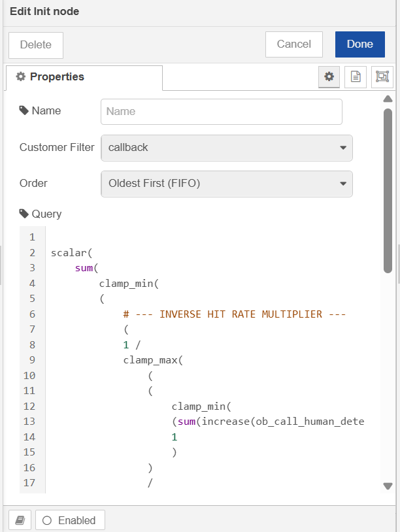Viewport: 400px width, 532px height.
Task: Open node help book icon
Action: click(20, 520)
